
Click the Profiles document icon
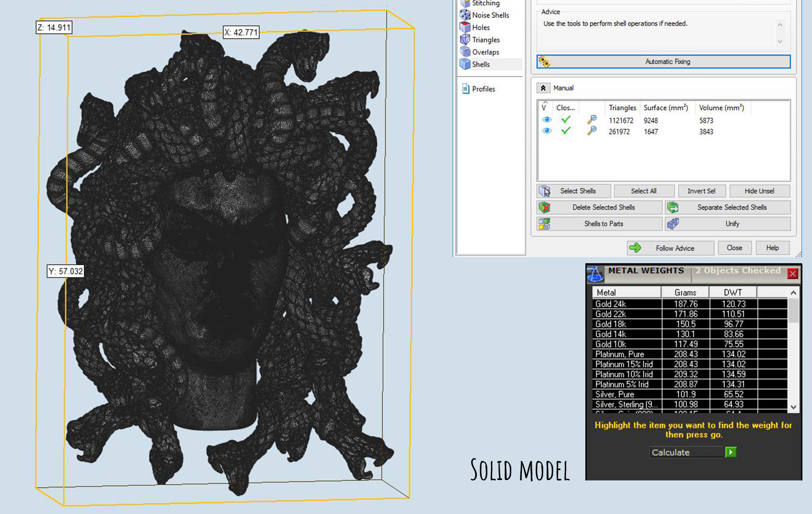coord(466,89)
